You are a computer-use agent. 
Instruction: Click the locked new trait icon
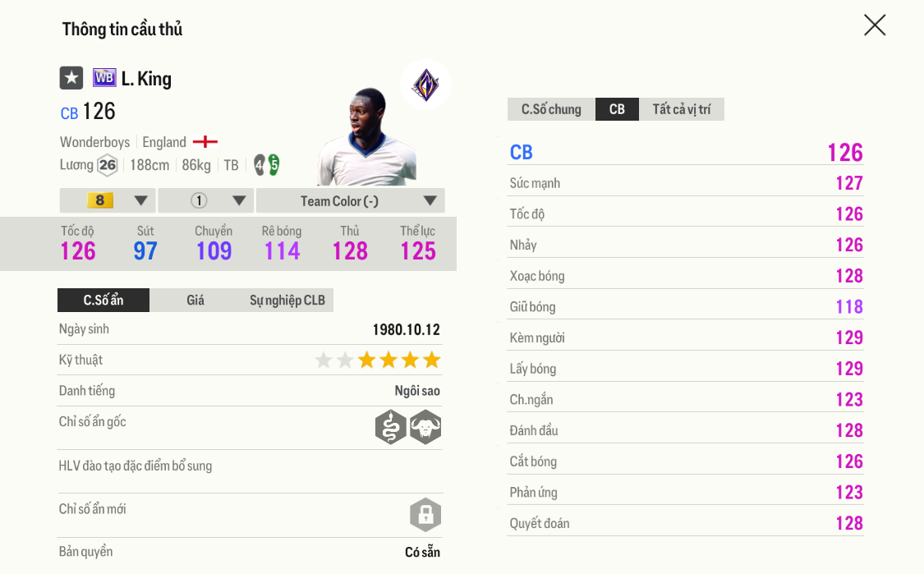point(425,515)
